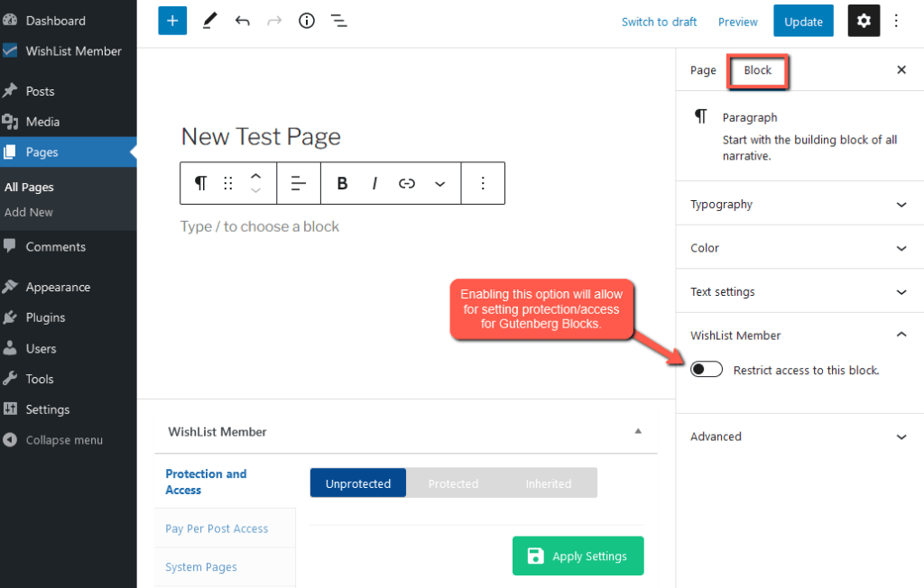Open block toolbar options menu
The image size is (924, 588).
[483, 183]
